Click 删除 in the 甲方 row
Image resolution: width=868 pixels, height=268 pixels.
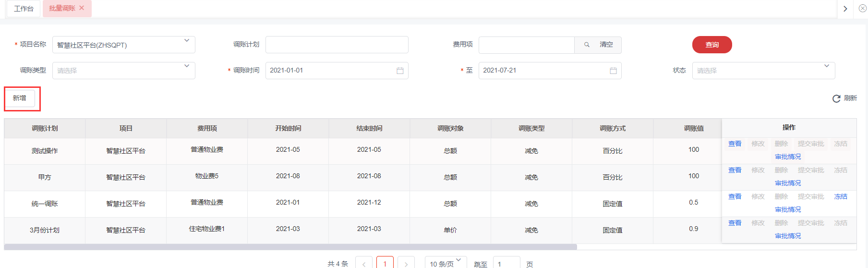point(781,170)
